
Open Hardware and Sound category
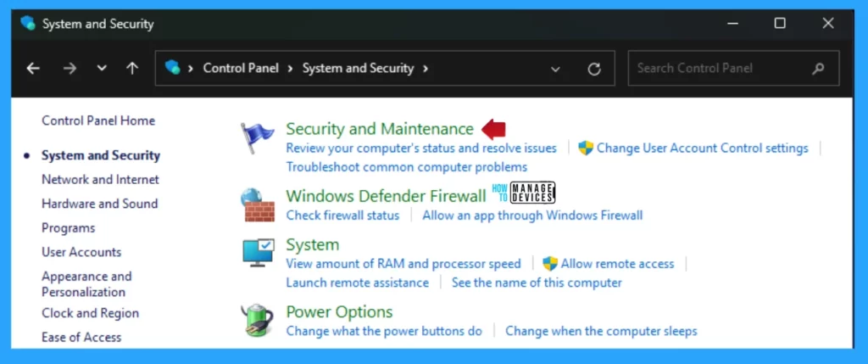click(100, 204)
